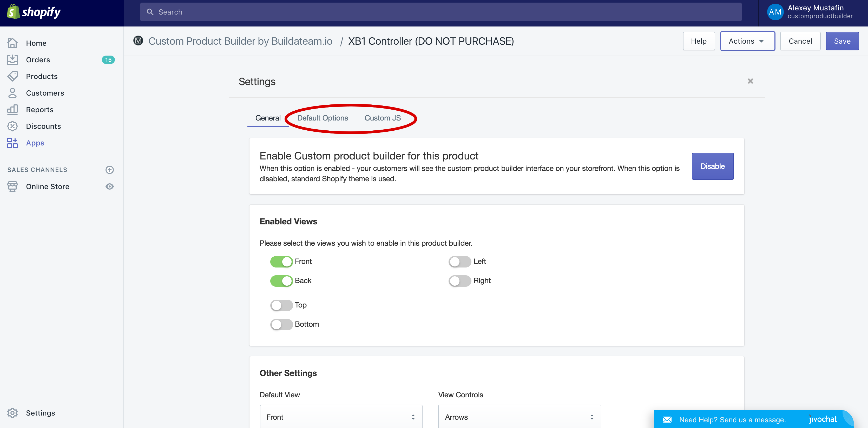Open Discounts in sidebar
Viewport: 868px width, 428px height.
tap(43, 126)
